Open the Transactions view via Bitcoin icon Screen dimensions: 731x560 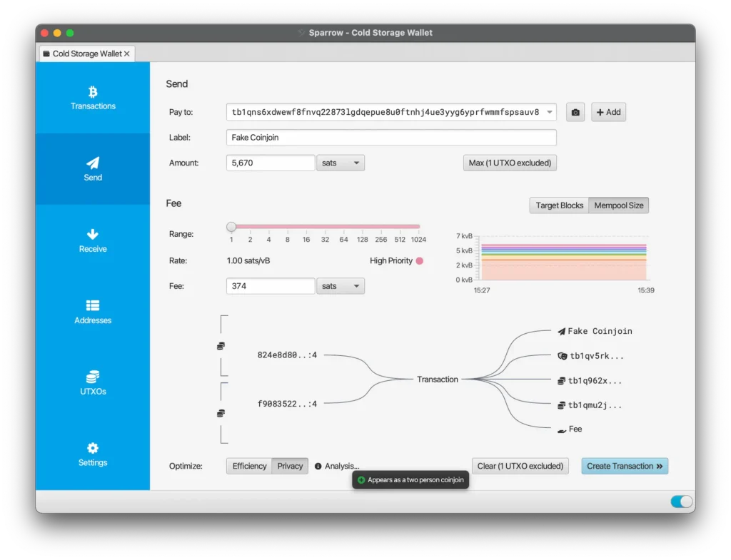[x=93, y=92]
